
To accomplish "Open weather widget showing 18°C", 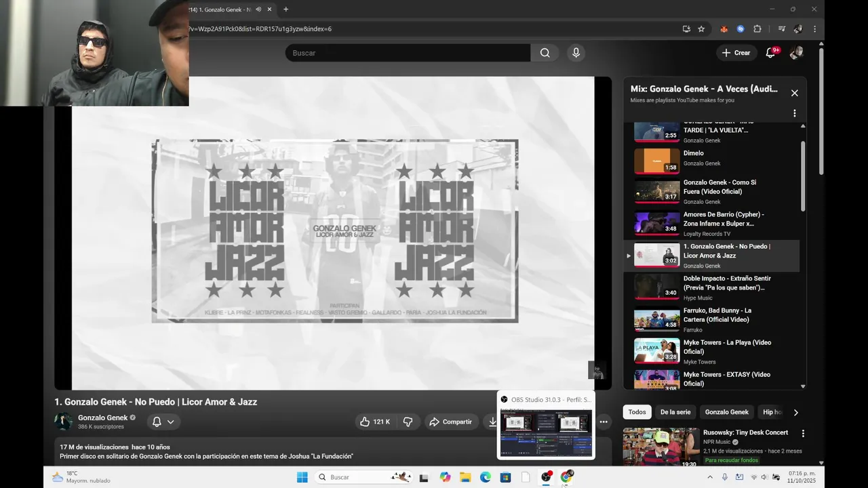I will coord(81,477).
